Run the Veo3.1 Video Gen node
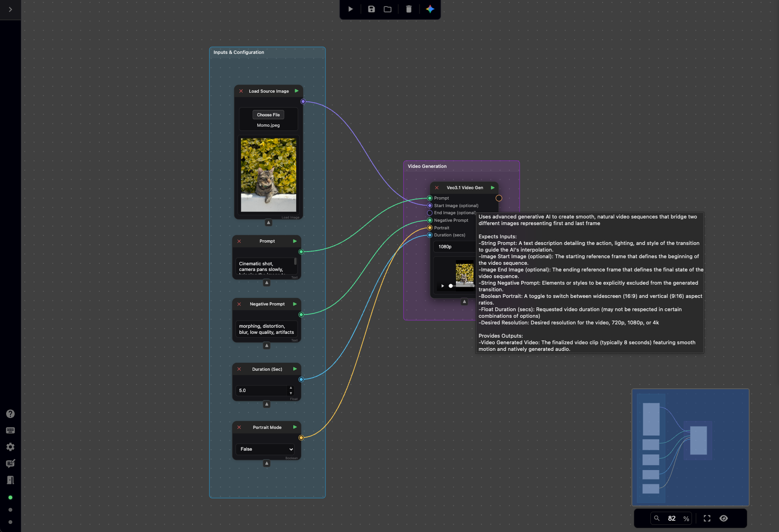 click(x=492, y=187)
